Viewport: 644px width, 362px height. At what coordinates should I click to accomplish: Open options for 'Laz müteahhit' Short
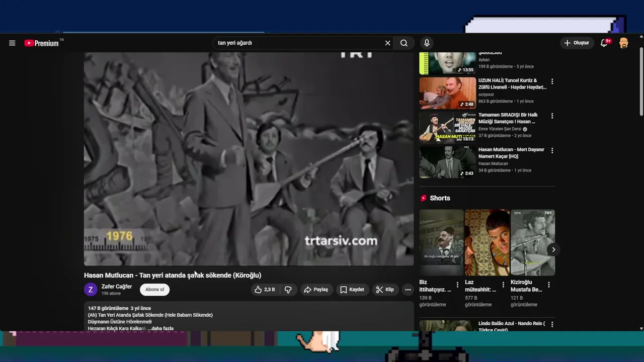pyautogui.click(x=503, y=285)
